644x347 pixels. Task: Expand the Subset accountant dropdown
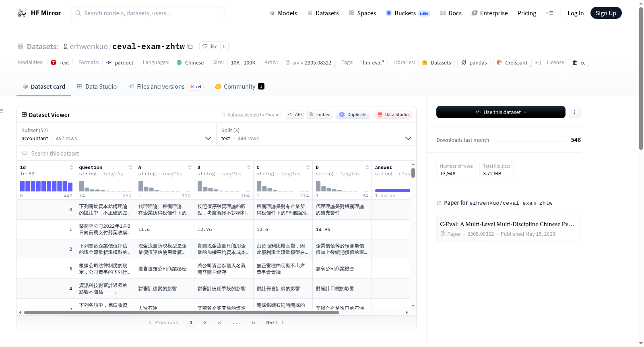[117, 134]
